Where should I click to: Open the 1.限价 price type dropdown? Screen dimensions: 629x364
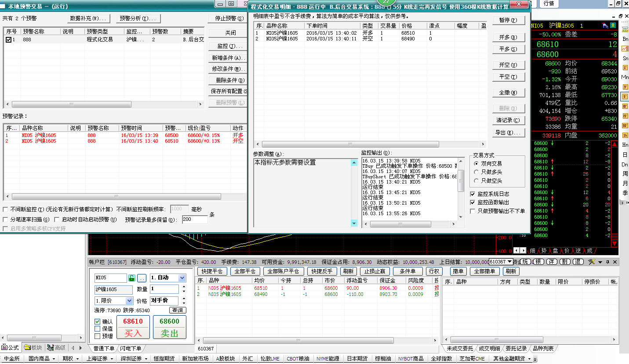[129, 301]
